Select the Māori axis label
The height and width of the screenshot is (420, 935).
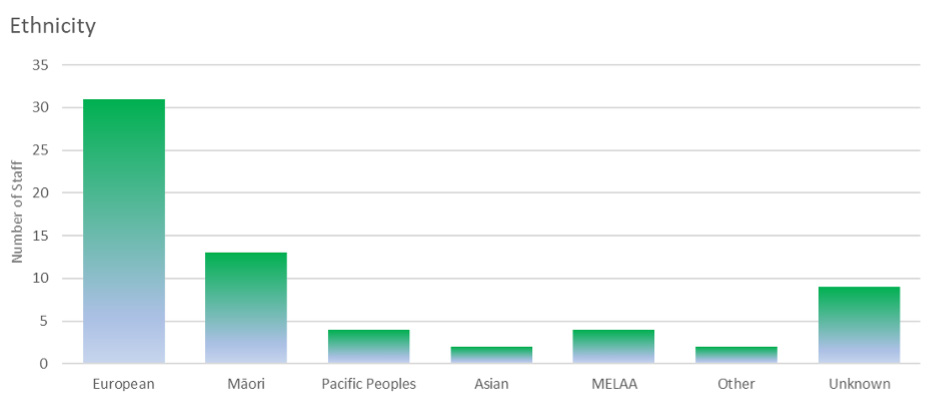click(246, 384)
